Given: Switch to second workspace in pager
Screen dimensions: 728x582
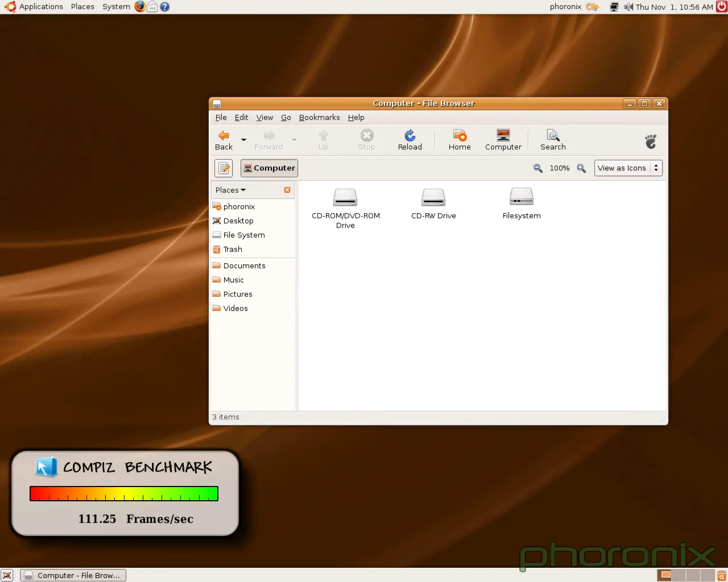Looking at the screenshot, I should click(x=679, y=575).
